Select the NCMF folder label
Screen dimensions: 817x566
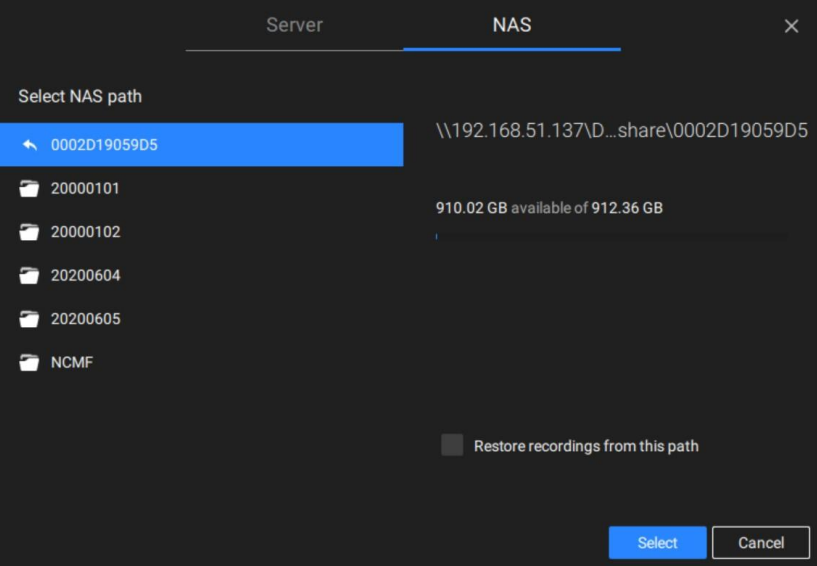(72, 363)
